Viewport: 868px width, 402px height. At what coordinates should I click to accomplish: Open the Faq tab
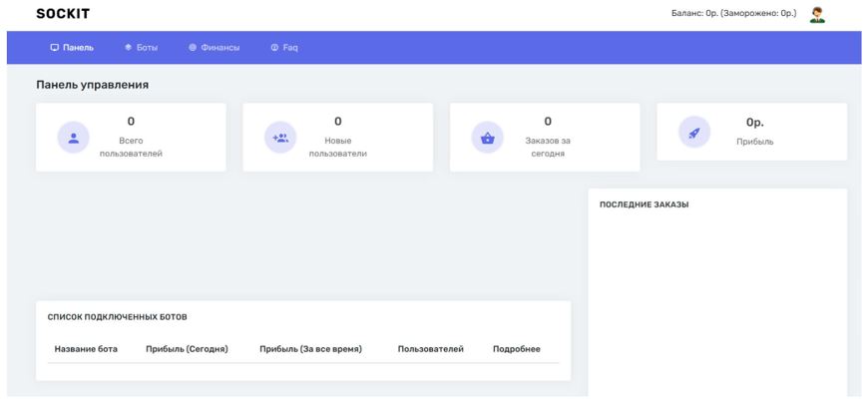(x=284, y=48)
